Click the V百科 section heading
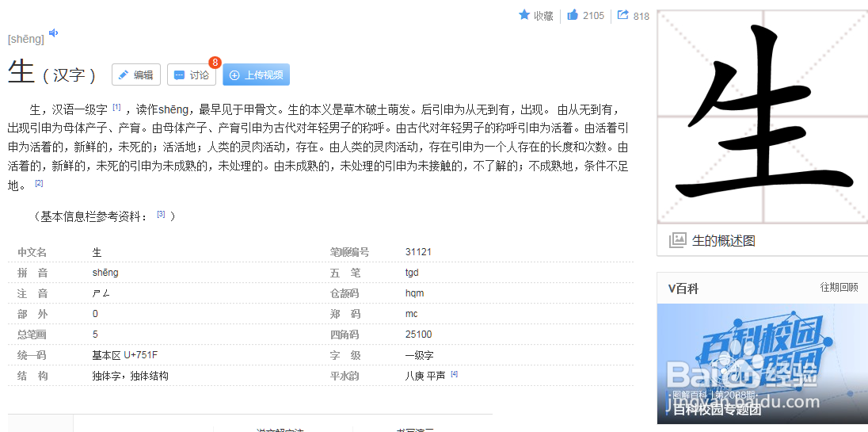The height and width of the screenshot is (432, 868). (683, 289)
